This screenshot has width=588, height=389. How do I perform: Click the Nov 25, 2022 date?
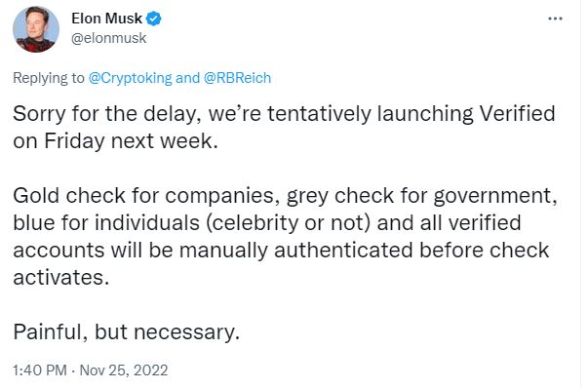click(x=124, y=370)
